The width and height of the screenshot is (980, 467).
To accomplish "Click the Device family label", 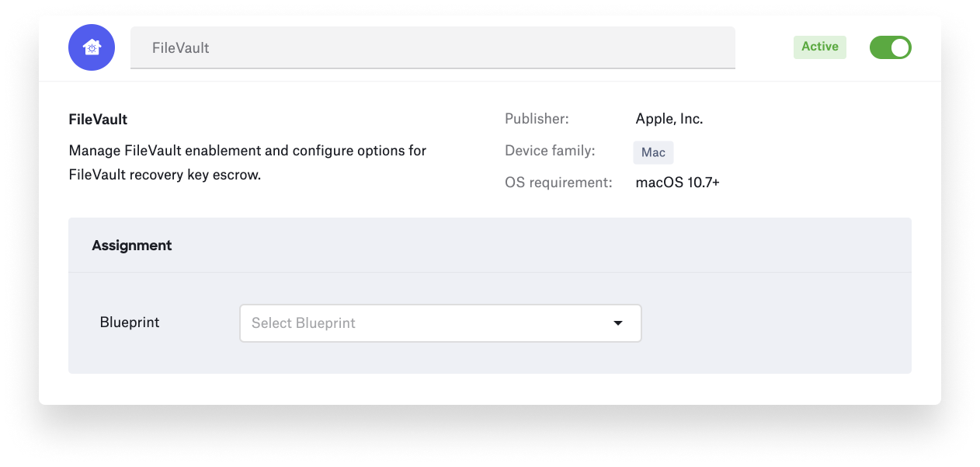I will [550, 151].
